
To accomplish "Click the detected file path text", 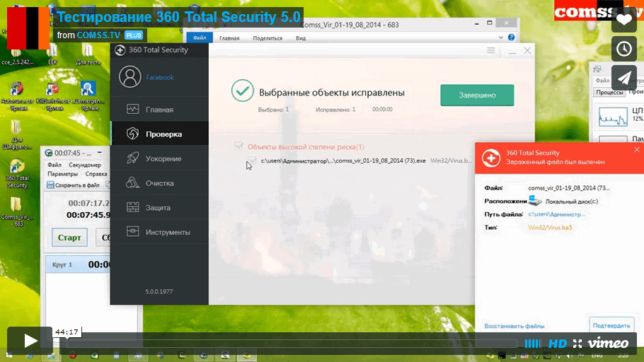I will tap(343, 161).
